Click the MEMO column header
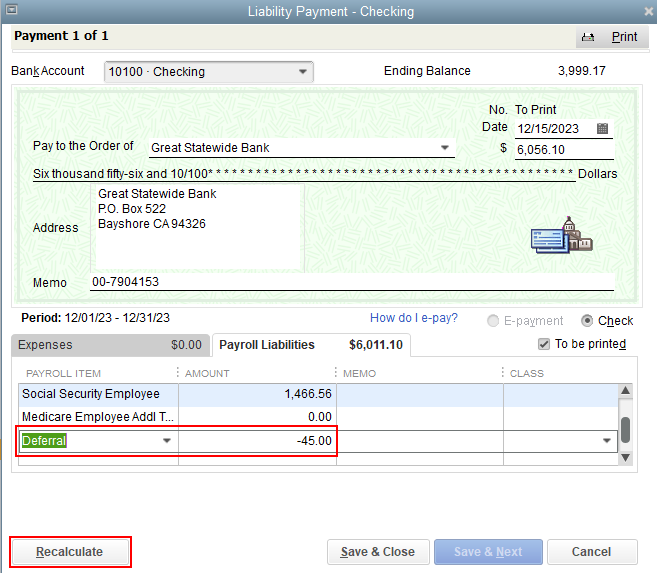This screenshot has width=657, height=573. click(x=360, y=373)
